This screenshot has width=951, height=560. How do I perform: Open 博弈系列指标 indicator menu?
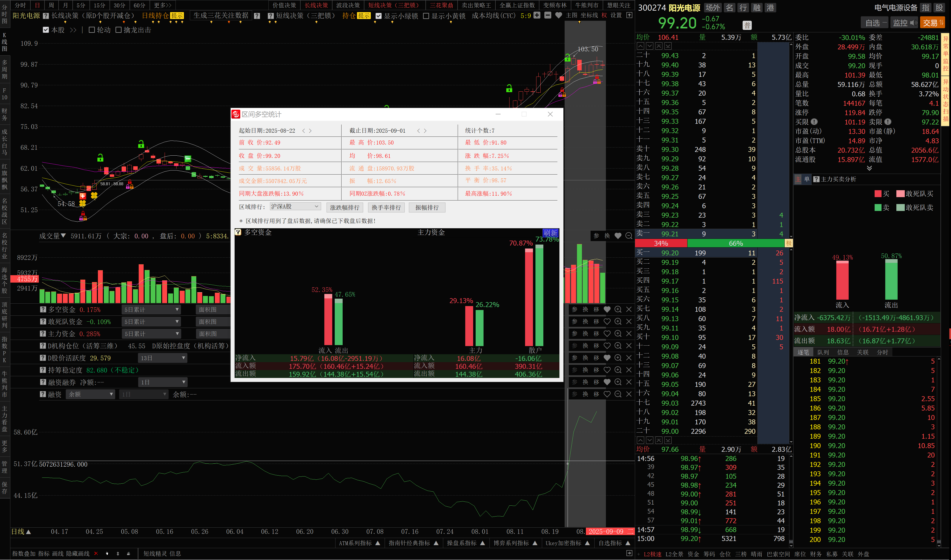[x=515, y=543]
